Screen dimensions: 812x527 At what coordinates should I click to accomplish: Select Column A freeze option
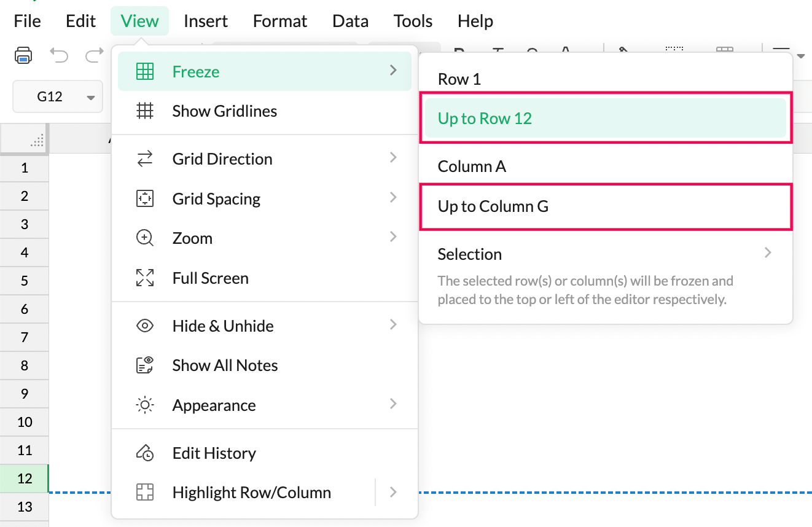tap(472, 166)
